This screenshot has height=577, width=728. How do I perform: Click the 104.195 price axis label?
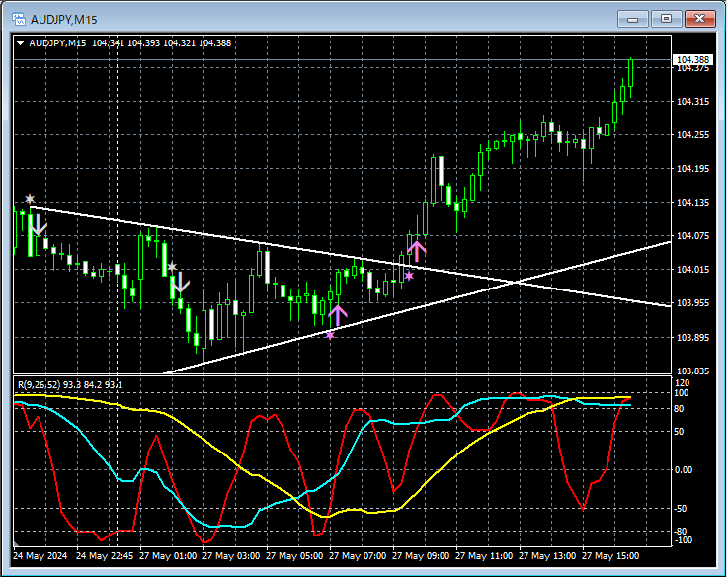click(x=692, y=169)
